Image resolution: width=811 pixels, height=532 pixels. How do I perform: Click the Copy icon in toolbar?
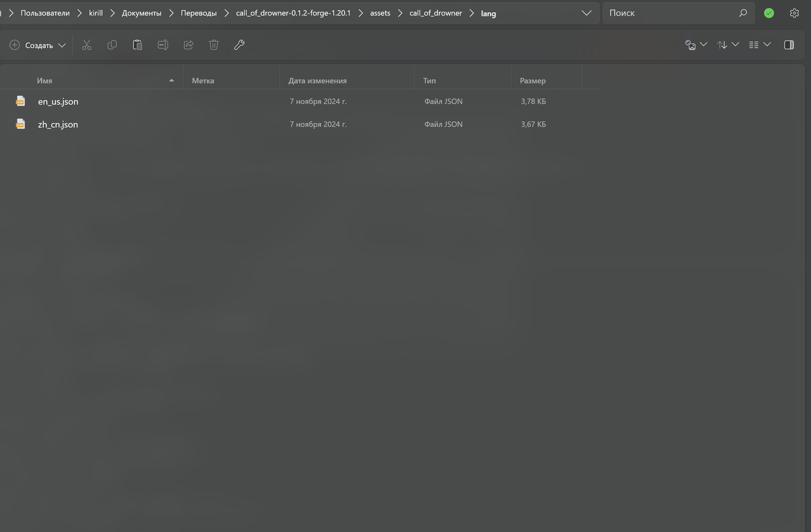coord(112,45)
